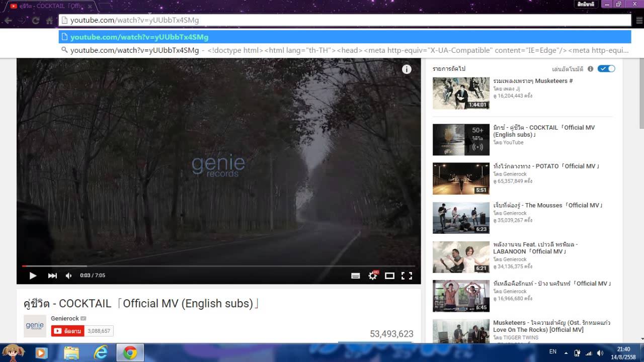Go back with browser back arrow
The image size is (644, 362).
click(x=8, y=21)
